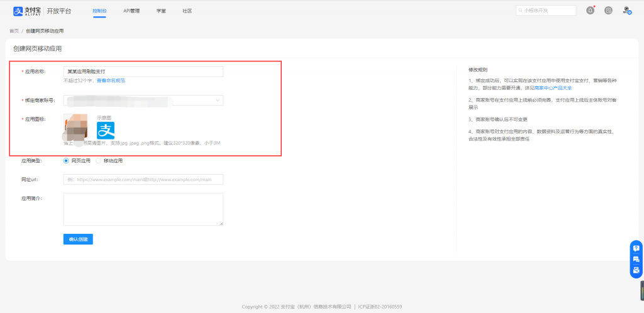Open API管理 menu

131,11
